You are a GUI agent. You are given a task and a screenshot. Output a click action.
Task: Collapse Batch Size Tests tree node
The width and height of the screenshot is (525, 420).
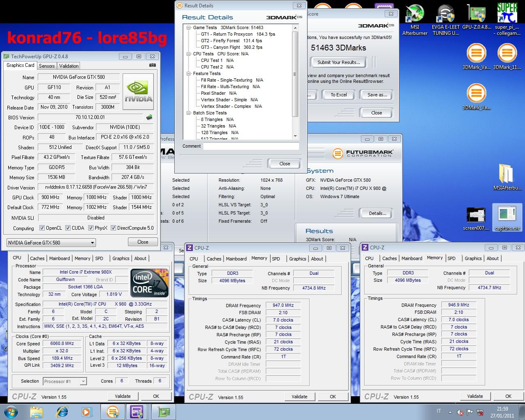pos(189,113)
